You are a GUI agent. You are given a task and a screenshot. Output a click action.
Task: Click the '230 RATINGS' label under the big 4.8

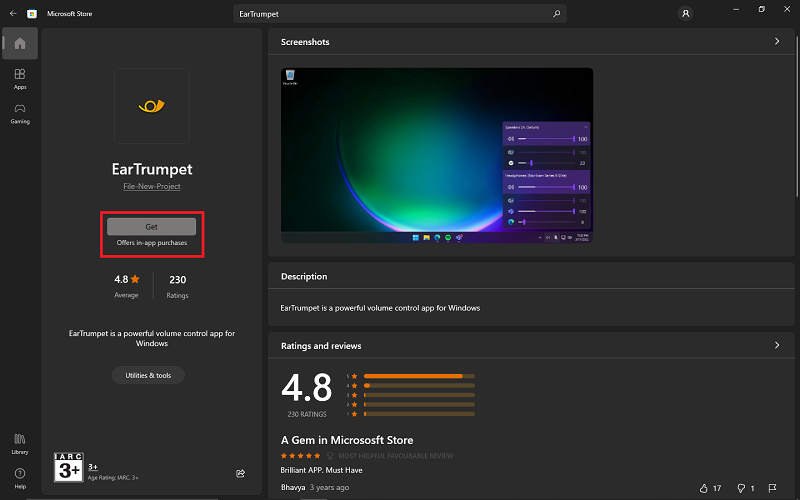click(x=307, y=414)
